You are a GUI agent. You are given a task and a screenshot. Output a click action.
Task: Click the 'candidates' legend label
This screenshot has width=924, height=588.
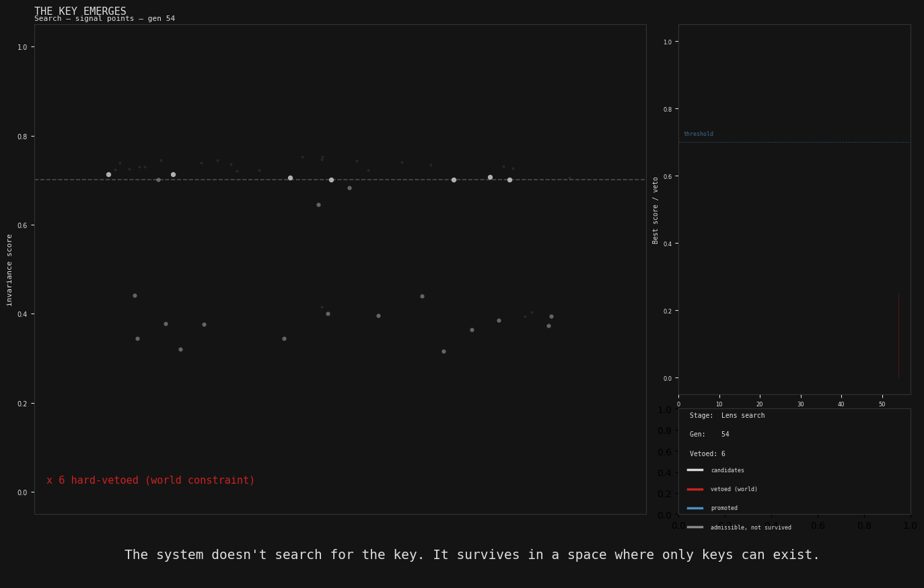click(727, 470)
